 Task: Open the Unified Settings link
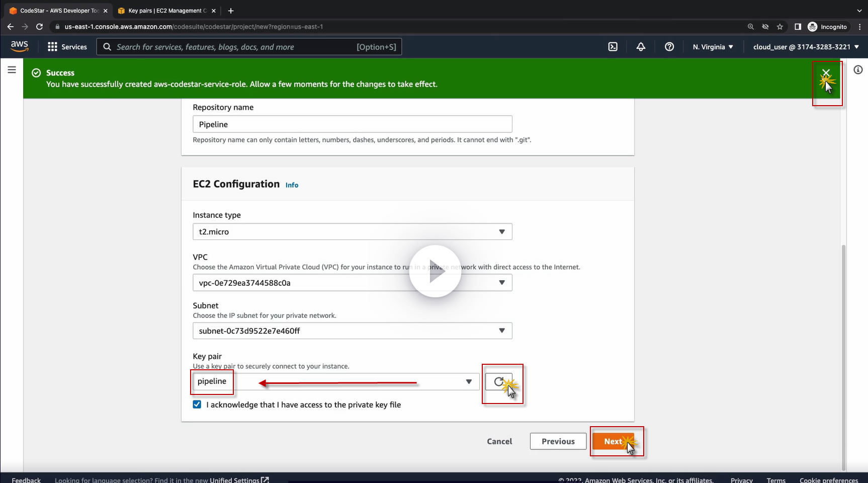pos(239,480)
